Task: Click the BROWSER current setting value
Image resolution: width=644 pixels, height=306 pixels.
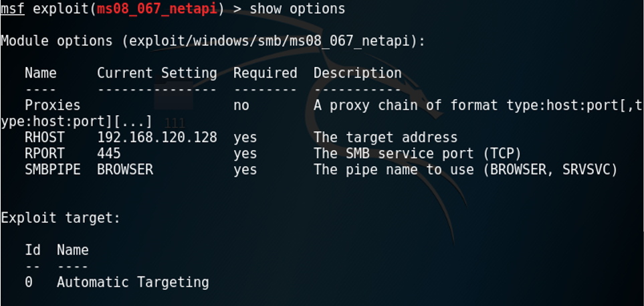Action: tap(125, 169)
